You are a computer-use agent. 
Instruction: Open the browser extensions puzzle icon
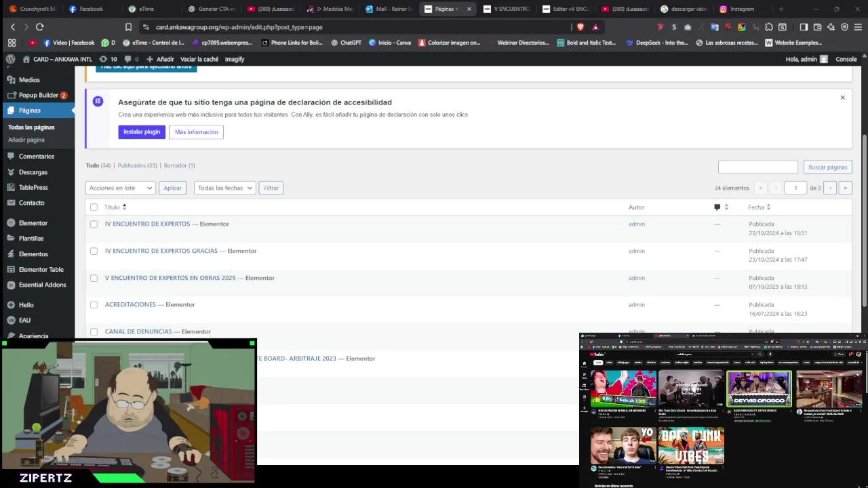tap(768, 27)
